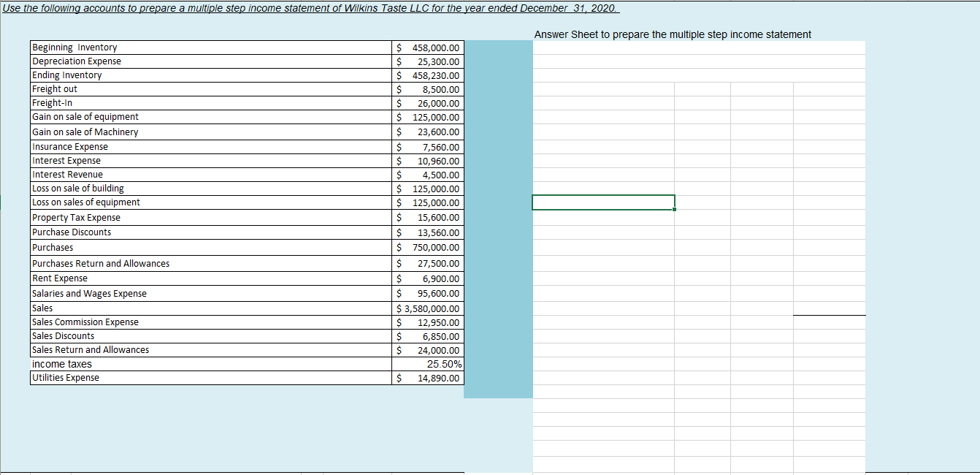This screenshot has height=475, width=980.
Task: Click the Loss on sales of equipment cell
Action: [212, 202]
